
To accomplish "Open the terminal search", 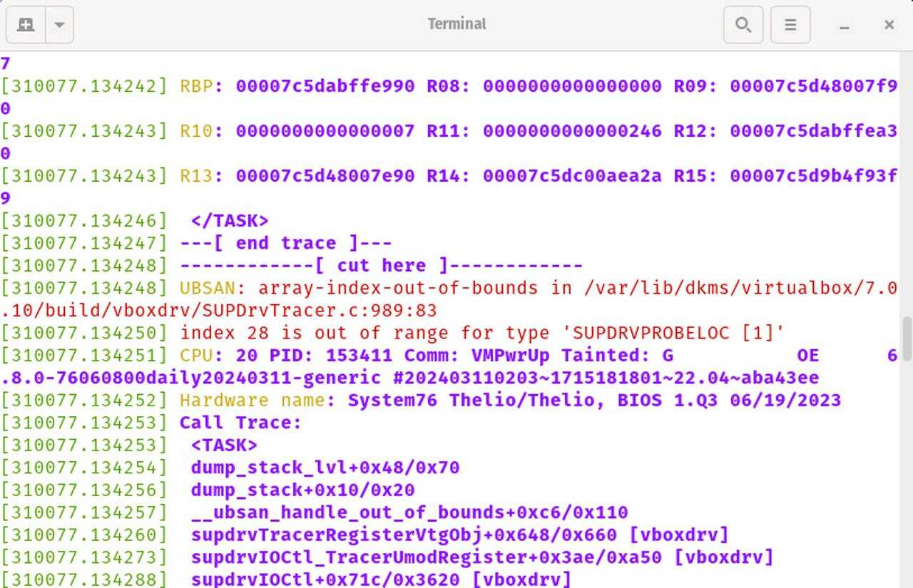I will pyautogui.click(x=743, y=25).
